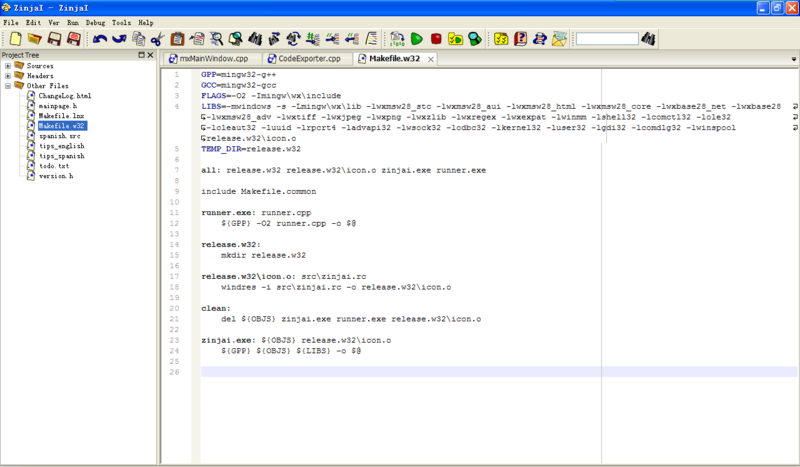Expand the Headers folder in Project Tree

8,76
